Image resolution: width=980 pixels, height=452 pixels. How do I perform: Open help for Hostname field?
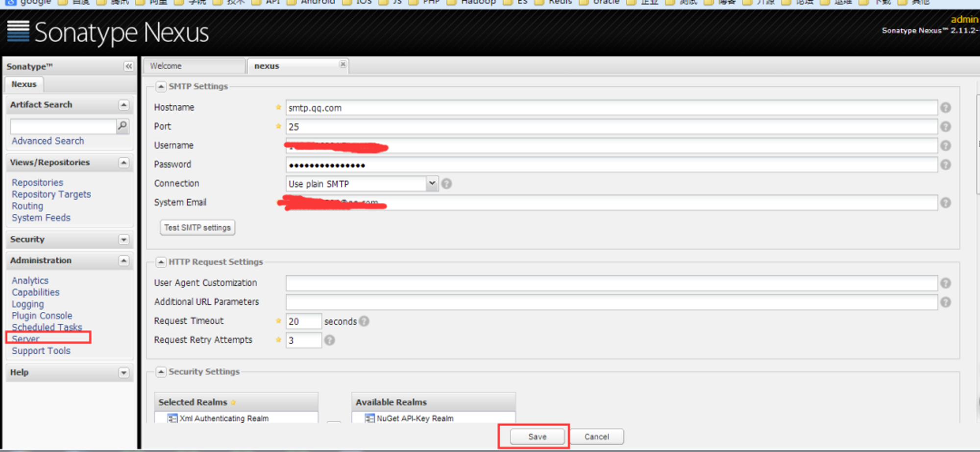946,107
